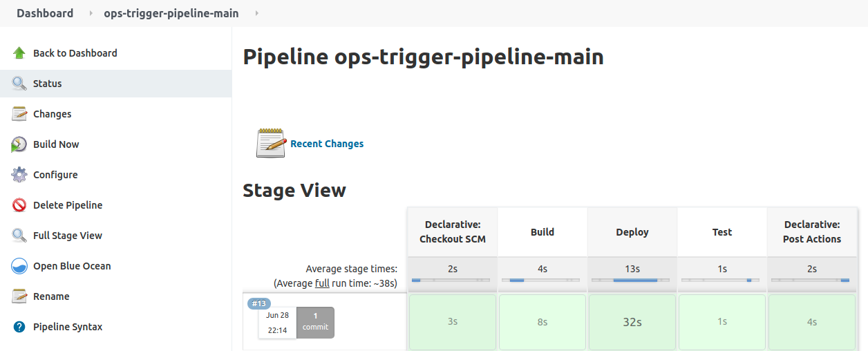Open the Recent Changes link
The image size is (868, 351).
327,144
